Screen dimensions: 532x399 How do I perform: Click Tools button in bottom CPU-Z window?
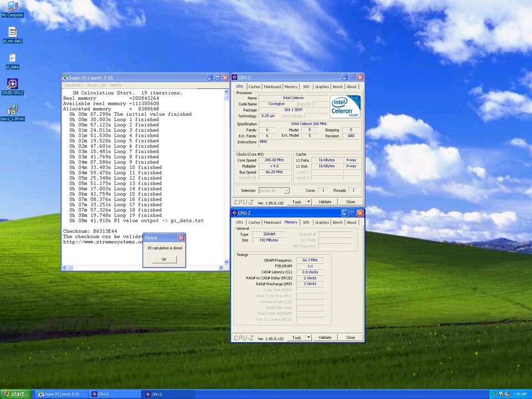tap(296, 337)
